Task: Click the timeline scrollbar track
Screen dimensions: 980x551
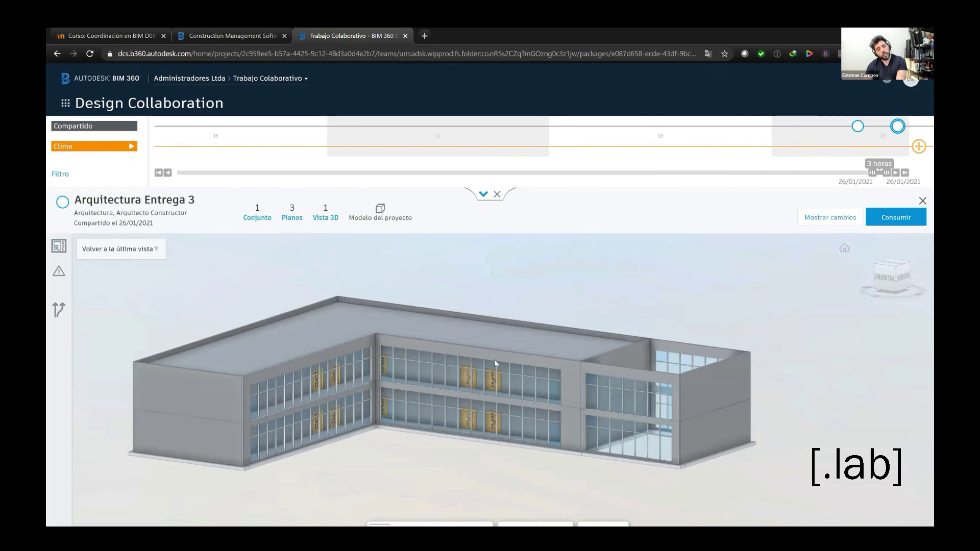Action: pos(510,173)
